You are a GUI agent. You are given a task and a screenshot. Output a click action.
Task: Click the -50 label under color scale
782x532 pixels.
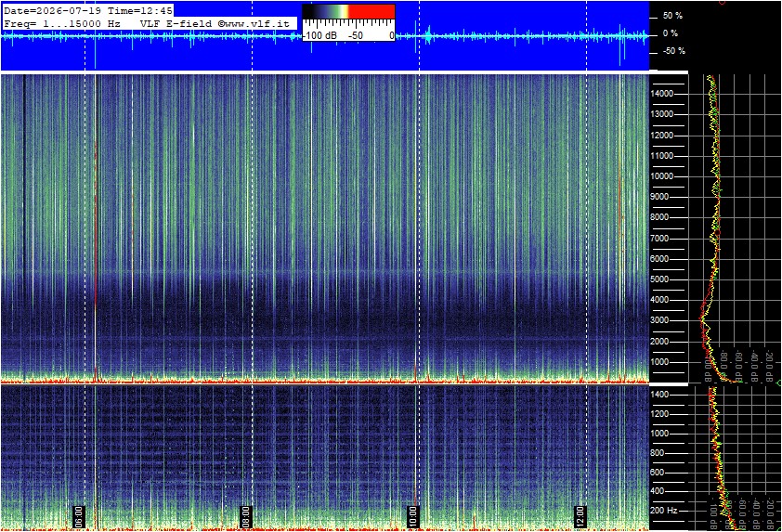click(355, 35)
